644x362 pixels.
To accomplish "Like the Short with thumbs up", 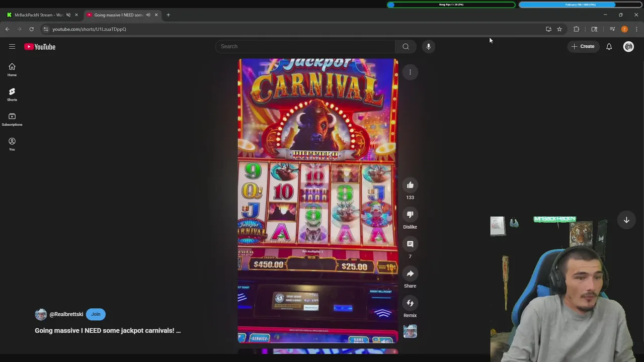I will point(410,185).
